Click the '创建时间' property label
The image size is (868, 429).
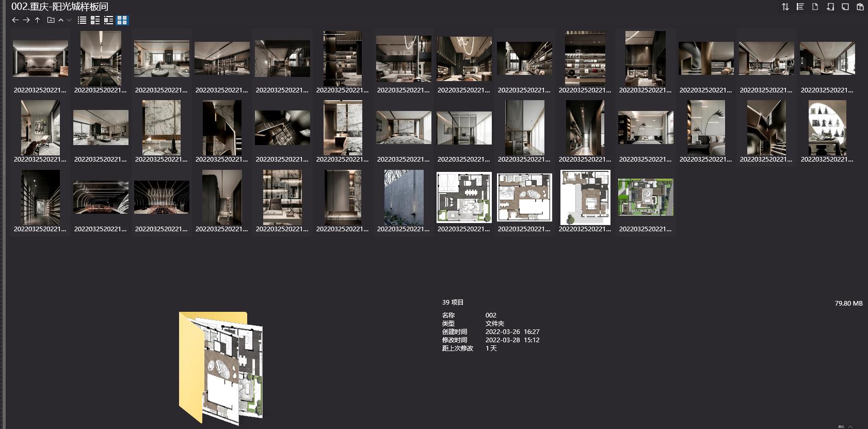[x=455, y=331]
